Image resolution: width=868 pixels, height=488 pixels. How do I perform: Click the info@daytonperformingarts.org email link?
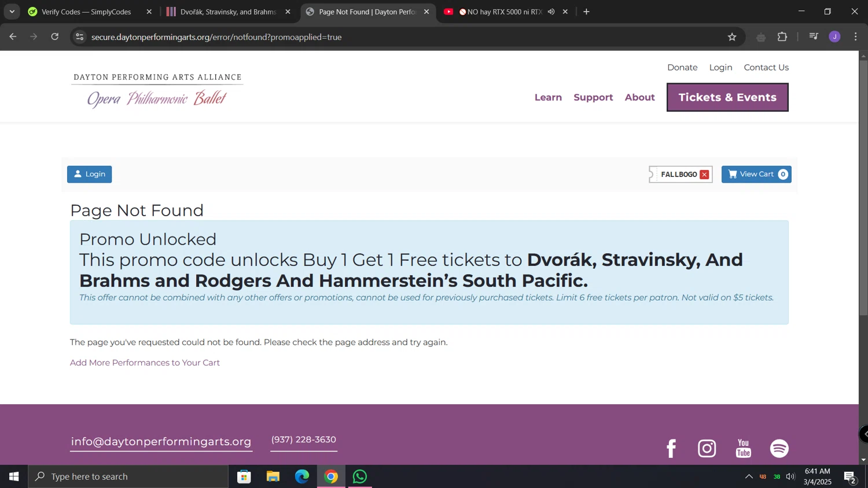coord(161,442)
